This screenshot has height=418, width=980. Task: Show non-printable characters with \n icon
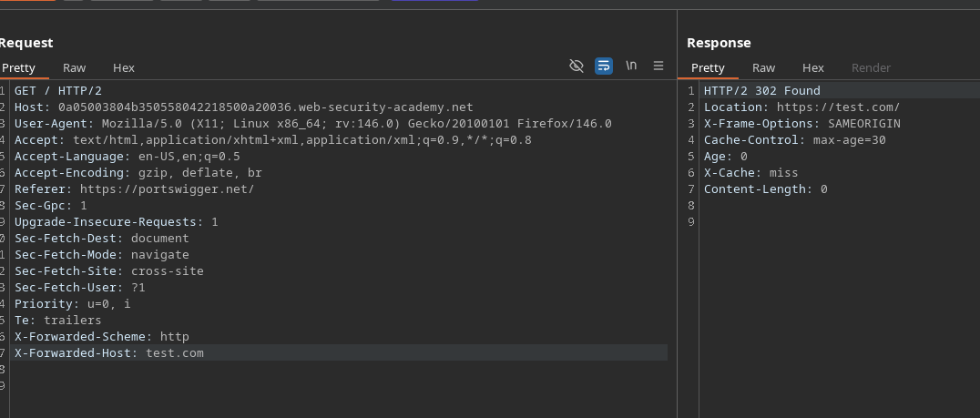(x=630, y=66)
